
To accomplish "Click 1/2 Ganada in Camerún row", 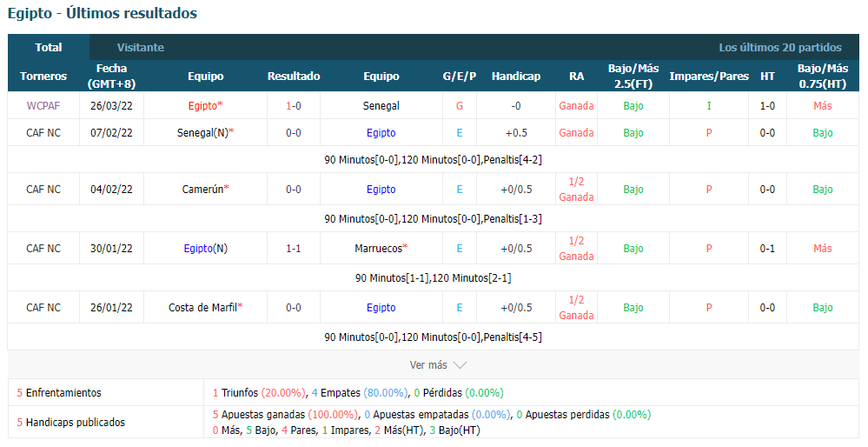I will [x=576, y=189].
